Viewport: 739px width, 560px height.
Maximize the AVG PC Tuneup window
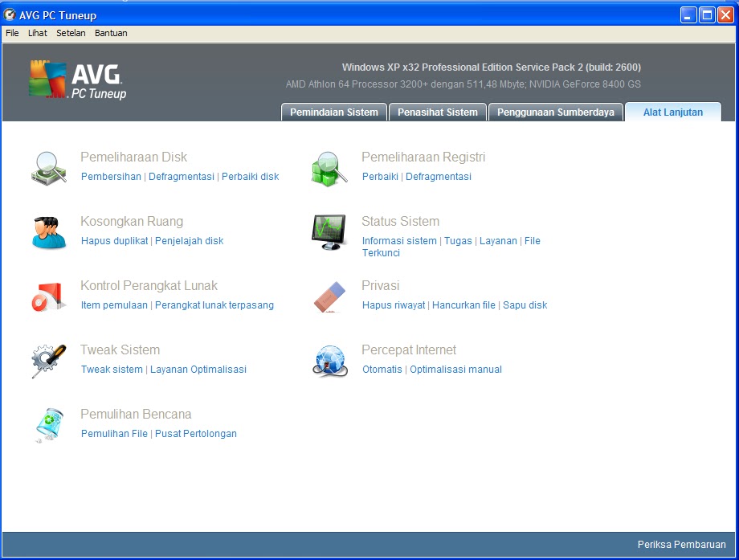pos(707,15)
